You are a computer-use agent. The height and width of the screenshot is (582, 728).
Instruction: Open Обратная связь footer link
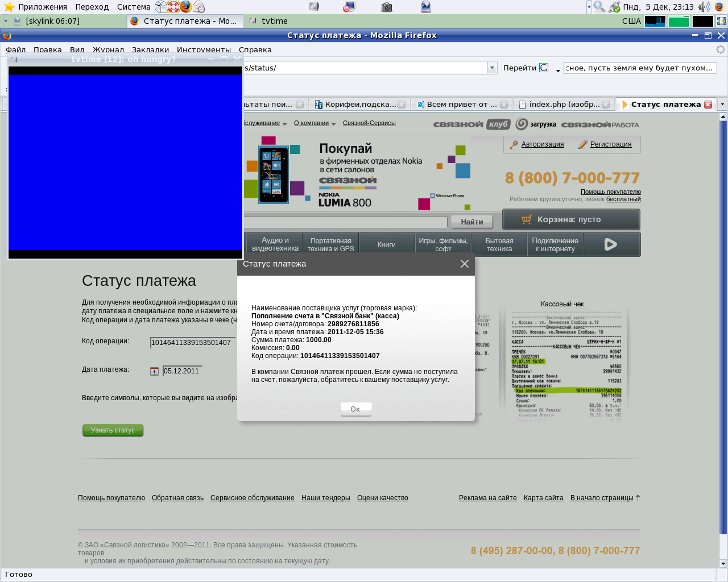[x=177, y=498]
